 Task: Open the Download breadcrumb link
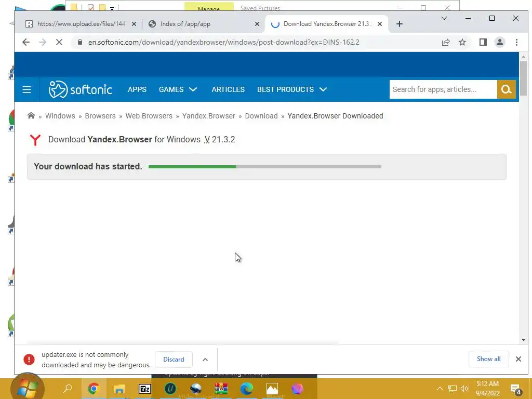[x=261, y=116]
